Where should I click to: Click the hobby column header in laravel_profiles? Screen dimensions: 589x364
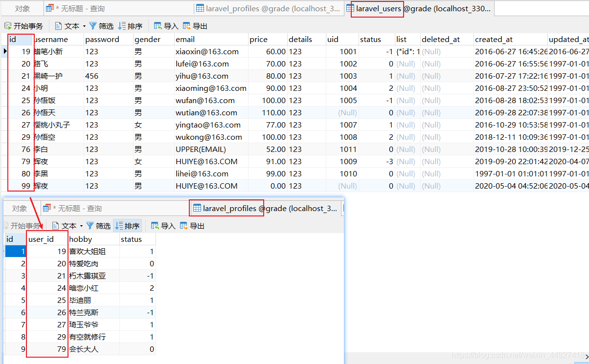tap(94, 239)
